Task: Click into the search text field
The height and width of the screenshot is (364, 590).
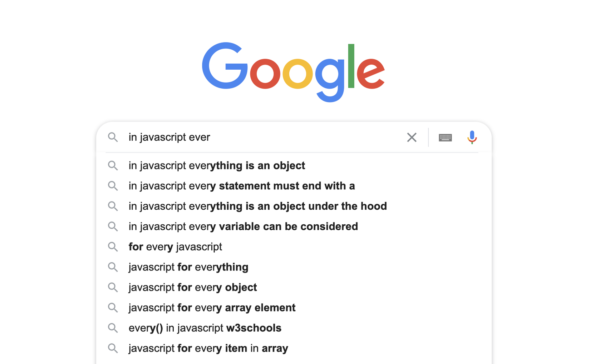Action: 265,137
